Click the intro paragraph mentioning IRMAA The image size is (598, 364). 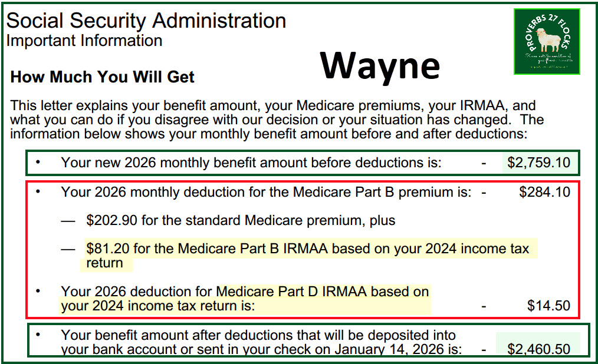(x=277, y=120)
